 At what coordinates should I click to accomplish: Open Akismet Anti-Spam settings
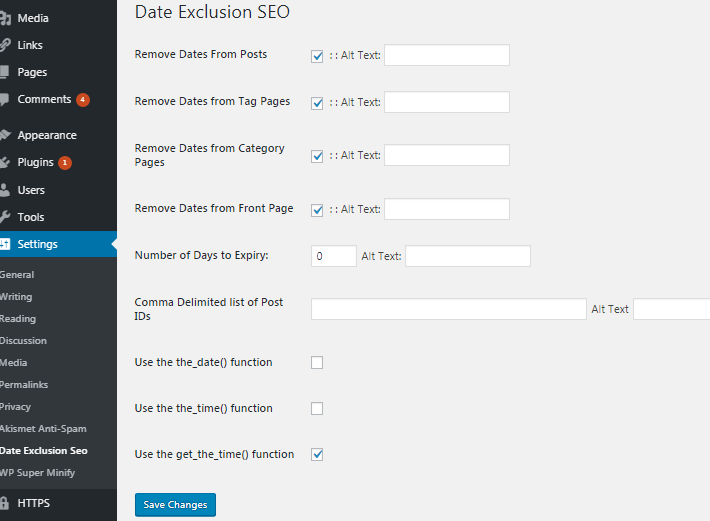43,429
